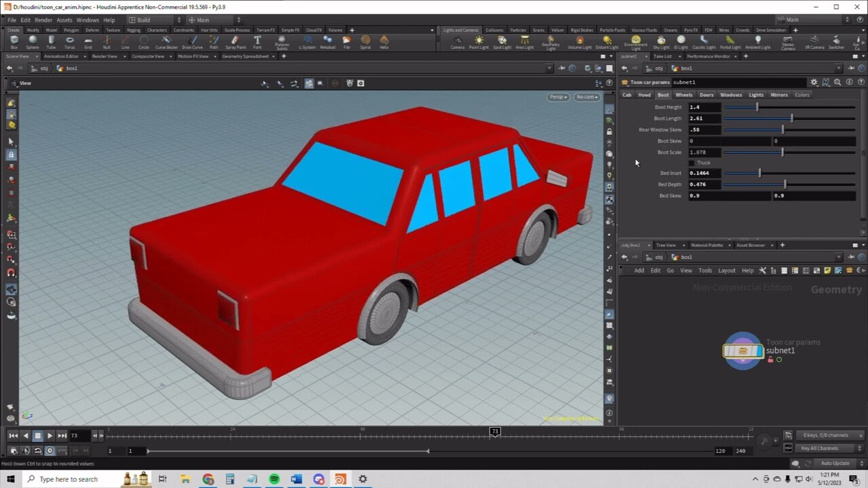Select the Metaball shelf tool
The image size is (868, 488).
pos(329,42)
